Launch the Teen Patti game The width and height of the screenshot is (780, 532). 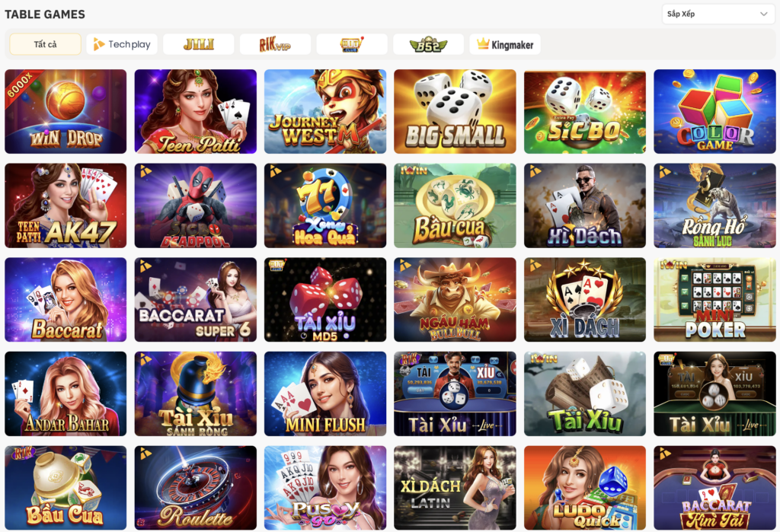(196, 111)
